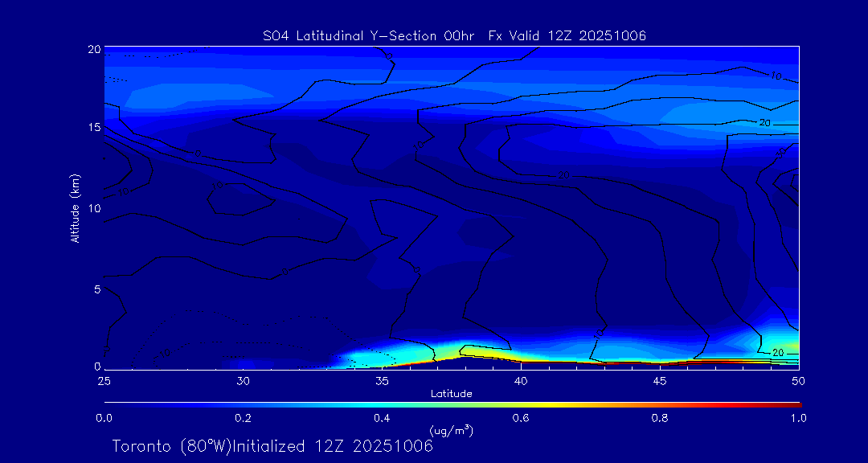Click the plot title "SO4 Latitudinal Y-Section 00hr"
This screenshot has height=463, width=868.
(x=367, y=36)
